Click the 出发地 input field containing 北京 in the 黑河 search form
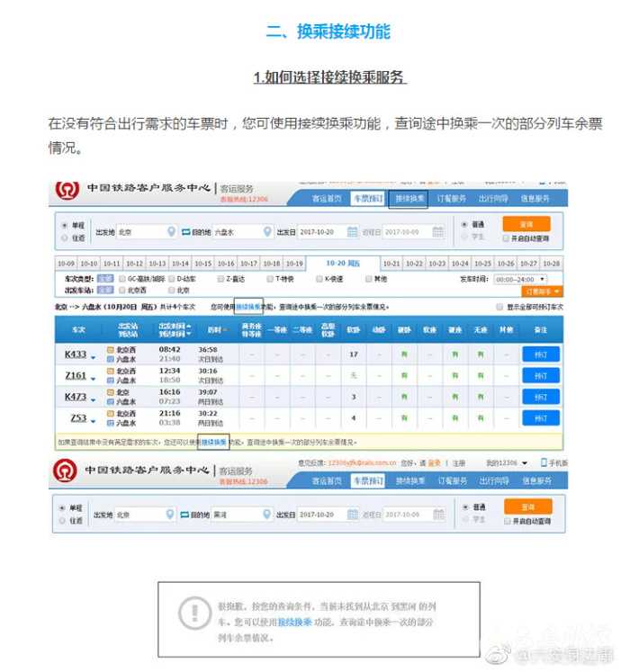621x672 pixels. (x=140, y=515)
